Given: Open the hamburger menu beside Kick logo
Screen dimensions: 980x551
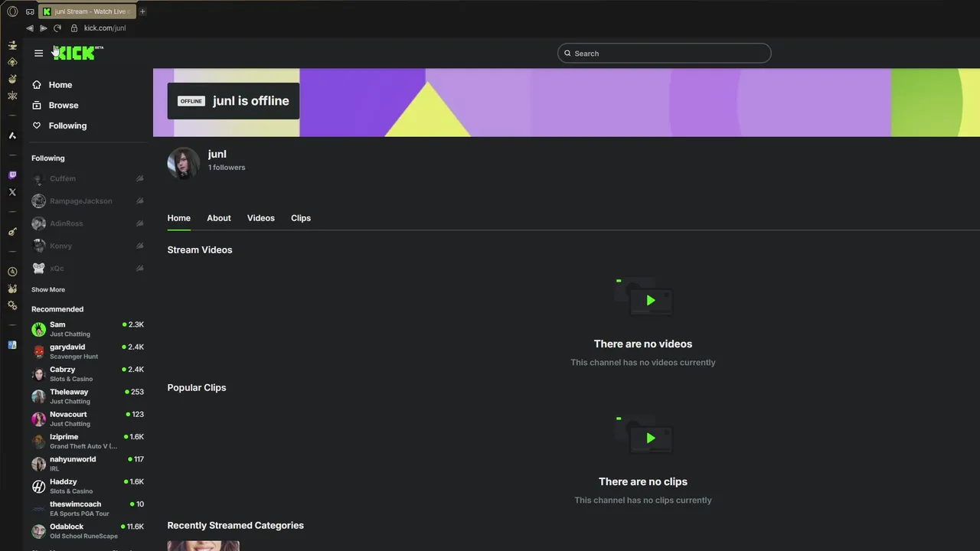Looking at the screenshot, I should (39, 54).
